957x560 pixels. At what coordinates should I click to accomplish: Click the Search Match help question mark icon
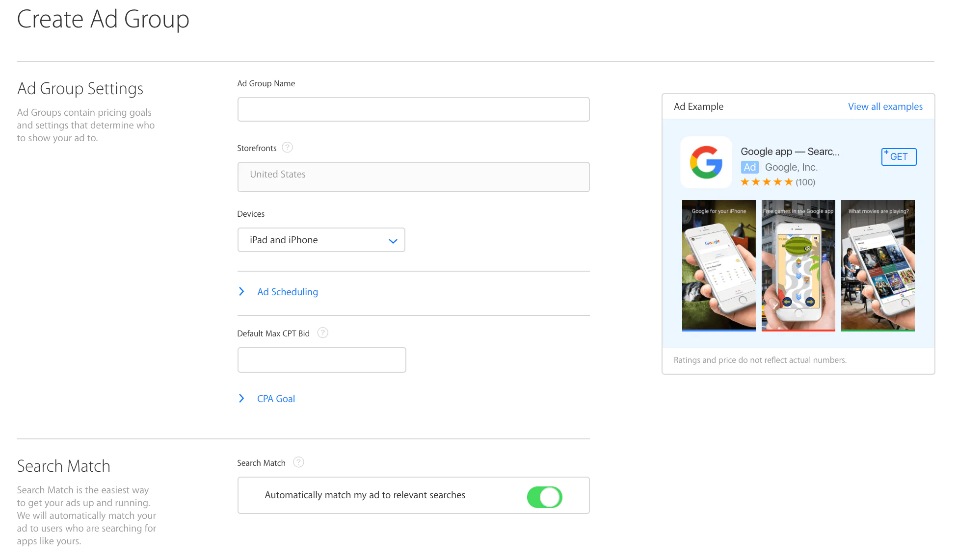pyautogui.click(x=298, y=462)
